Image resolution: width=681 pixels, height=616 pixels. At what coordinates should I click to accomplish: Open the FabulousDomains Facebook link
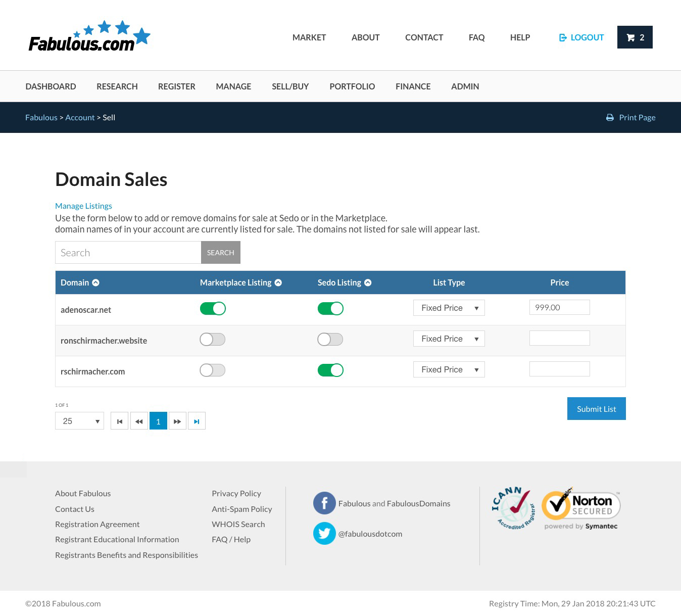coord(419,503)
